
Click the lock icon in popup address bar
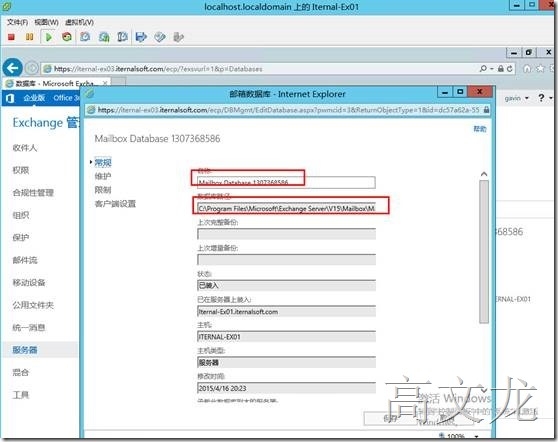tap(486, 110)
